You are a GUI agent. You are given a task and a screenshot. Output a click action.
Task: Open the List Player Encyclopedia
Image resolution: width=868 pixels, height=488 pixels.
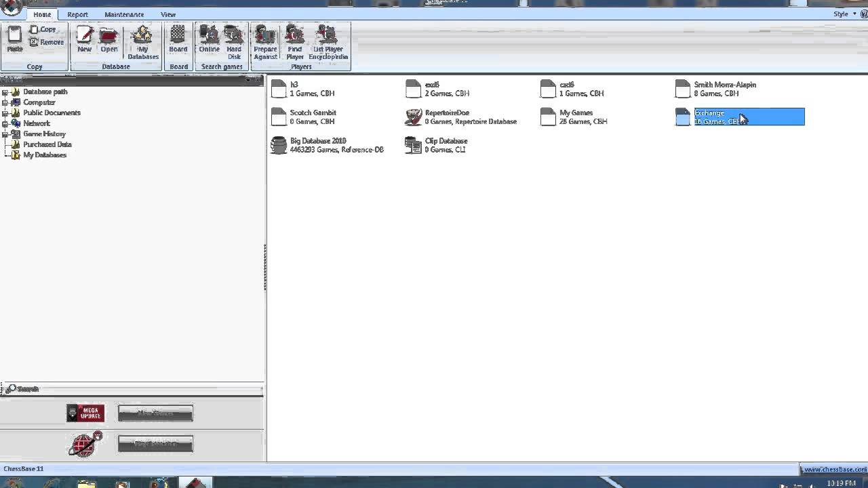click(328, 42)
